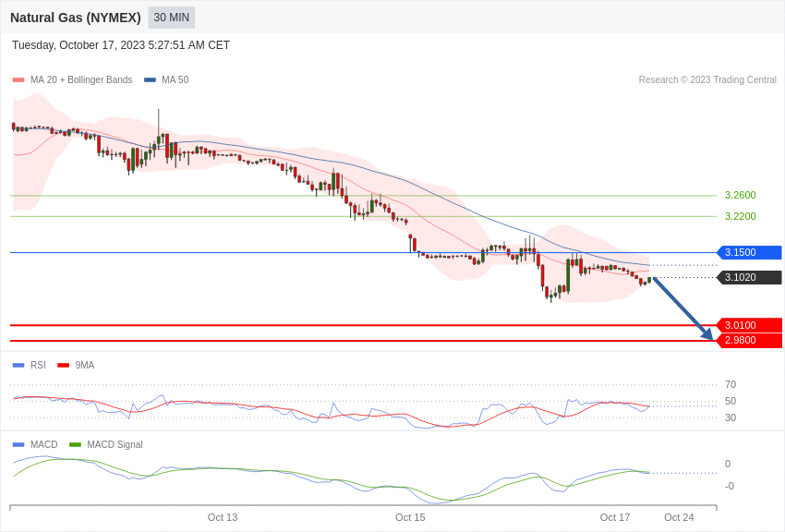Click the RSI 50 axis value

point(731,401)
